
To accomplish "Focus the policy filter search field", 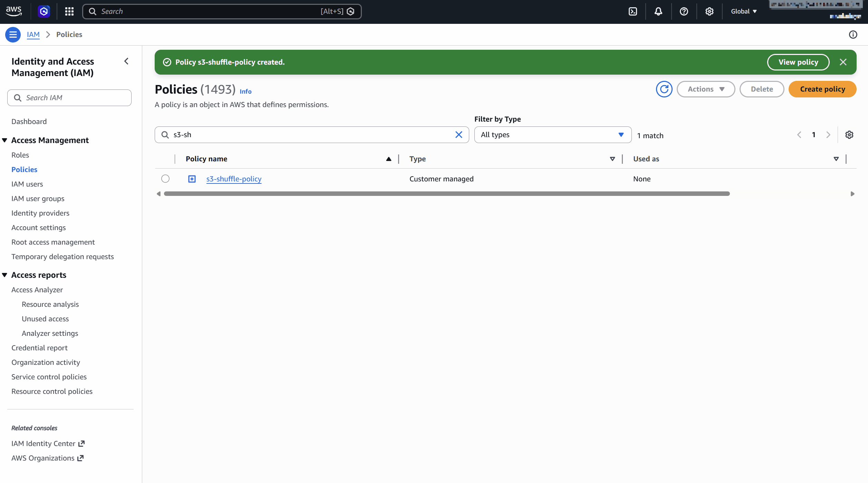I will 312,135.
